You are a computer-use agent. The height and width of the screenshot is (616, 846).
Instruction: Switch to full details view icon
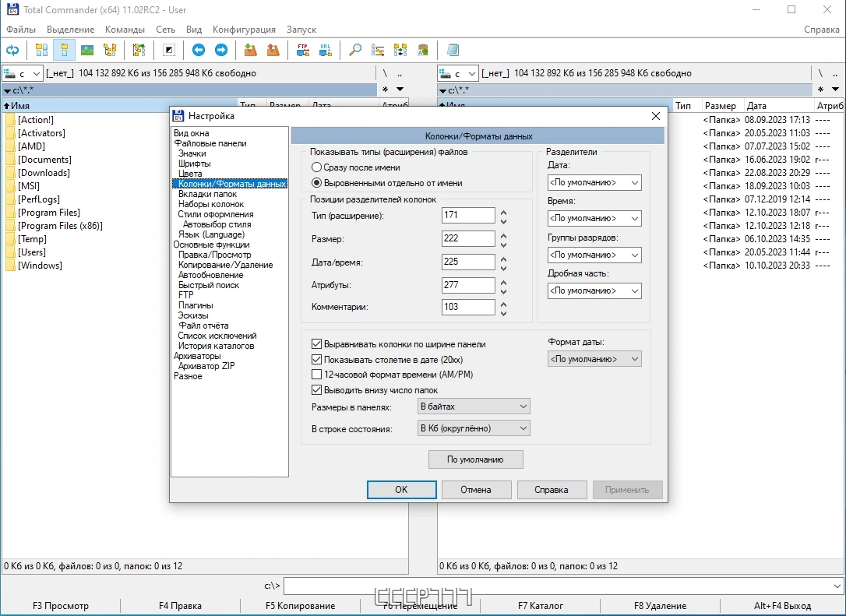click(x=64, y=50)
